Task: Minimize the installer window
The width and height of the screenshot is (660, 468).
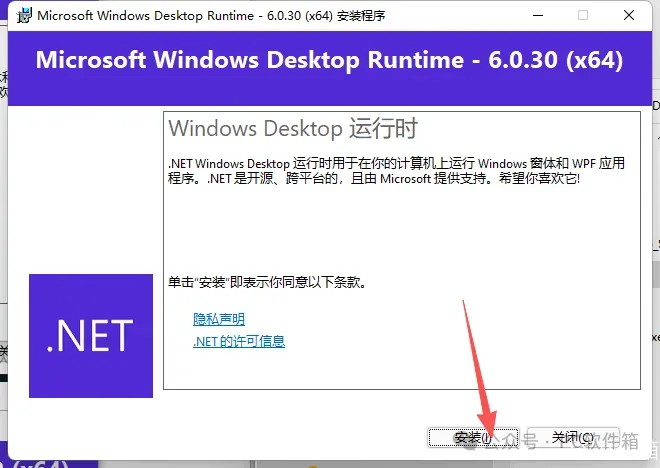Action: pyautogui.click(x=538, y=16)
